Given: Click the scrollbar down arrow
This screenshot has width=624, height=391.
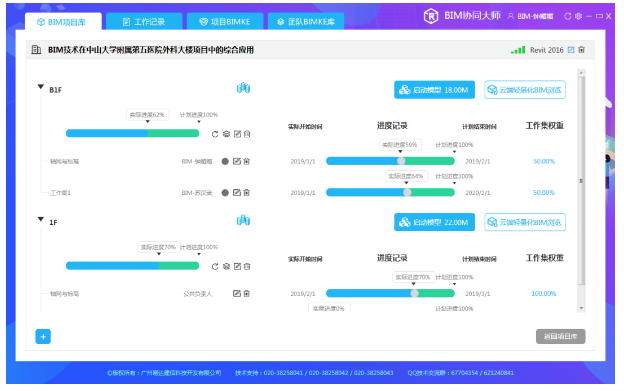Looking at the screenshot, I should coord(581,308).
